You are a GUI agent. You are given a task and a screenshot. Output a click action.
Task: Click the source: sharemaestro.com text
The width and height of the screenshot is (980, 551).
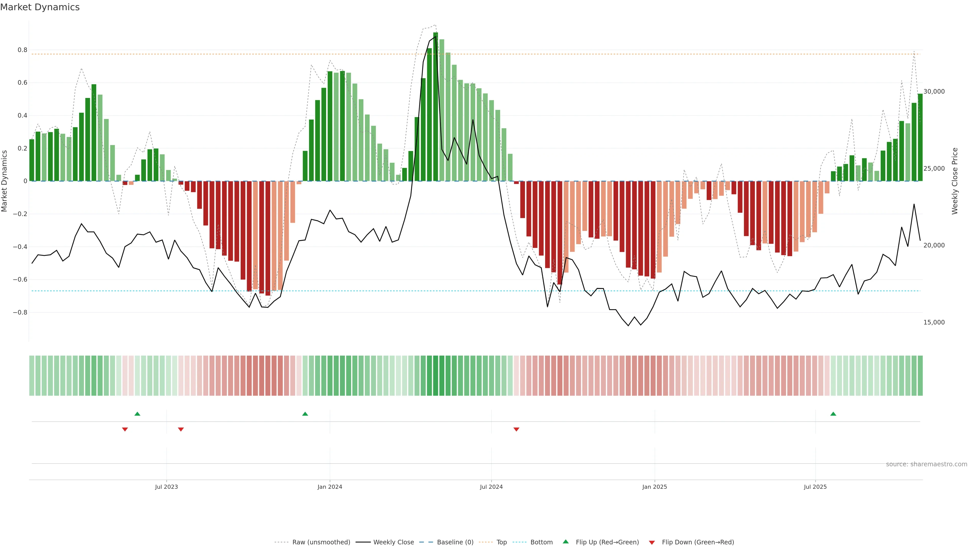pyautogui.click(x=926, y=464)
